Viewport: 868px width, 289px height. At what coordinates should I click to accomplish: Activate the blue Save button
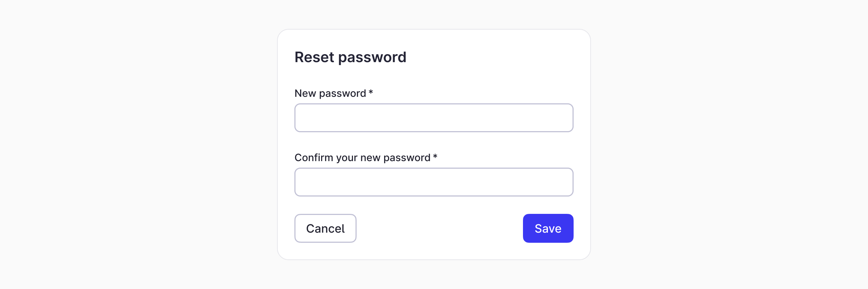point(548,228)
